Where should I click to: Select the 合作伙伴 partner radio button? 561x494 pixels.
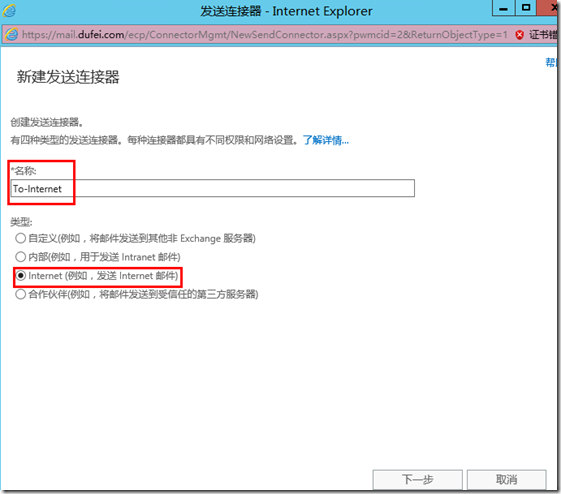20,294
